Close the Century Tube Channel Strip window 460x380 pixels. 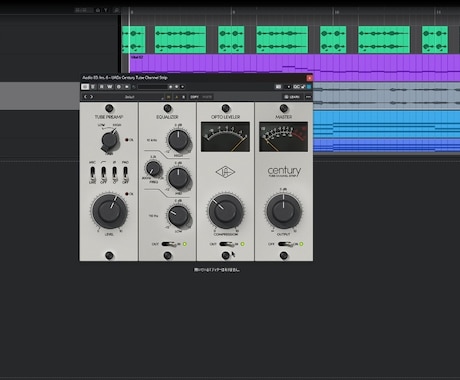(x=309, y=78)
